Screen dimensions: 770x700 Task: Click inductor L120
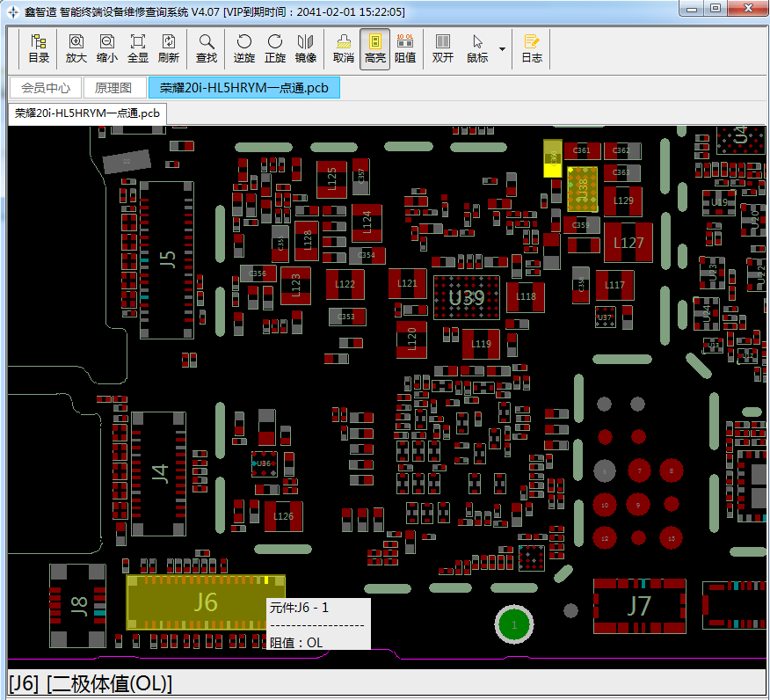click(411, 339)
